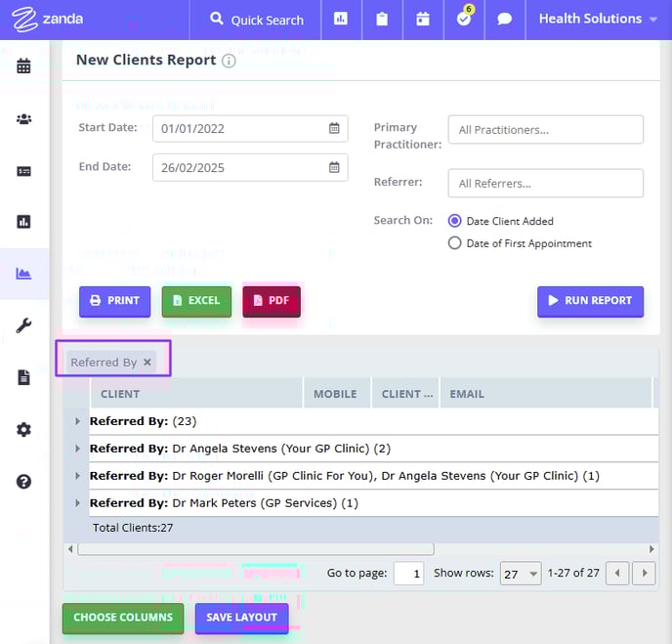Screen dimensions: 672x644
Task: Open the Show rows dropdown
Action: [x=521, y=574]
